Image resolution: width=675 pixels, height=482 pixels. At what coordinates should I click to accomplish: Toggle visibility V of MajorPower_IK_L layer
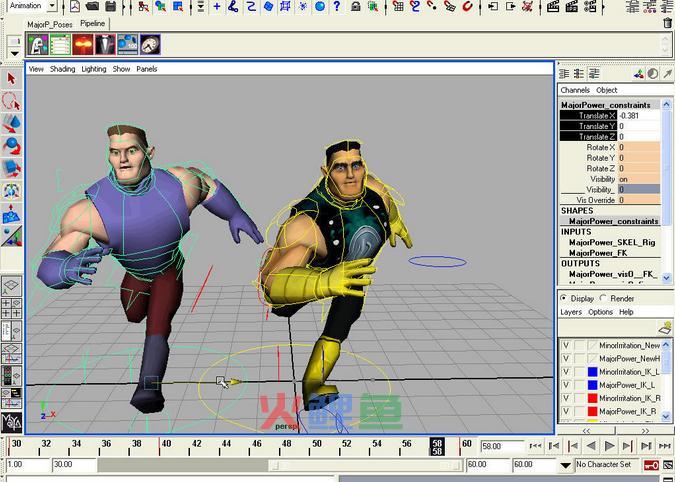(566, 385)
